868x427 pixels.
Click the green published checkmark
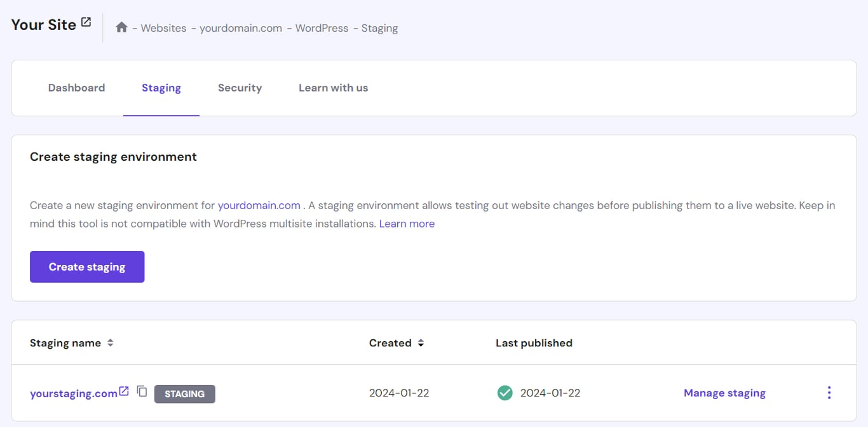[505, 393]
